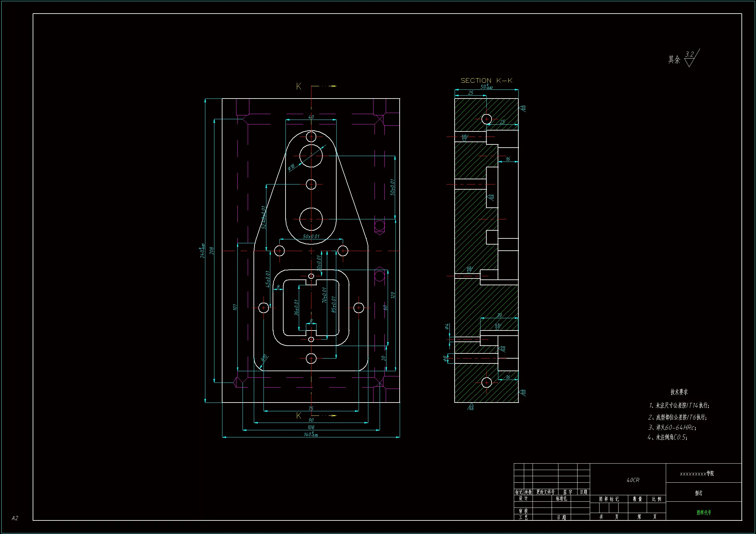Click the 208 vertical dimension text
The height and width of the screenshot is (534, 756).
pyautogui.click(x=212, y=251)
